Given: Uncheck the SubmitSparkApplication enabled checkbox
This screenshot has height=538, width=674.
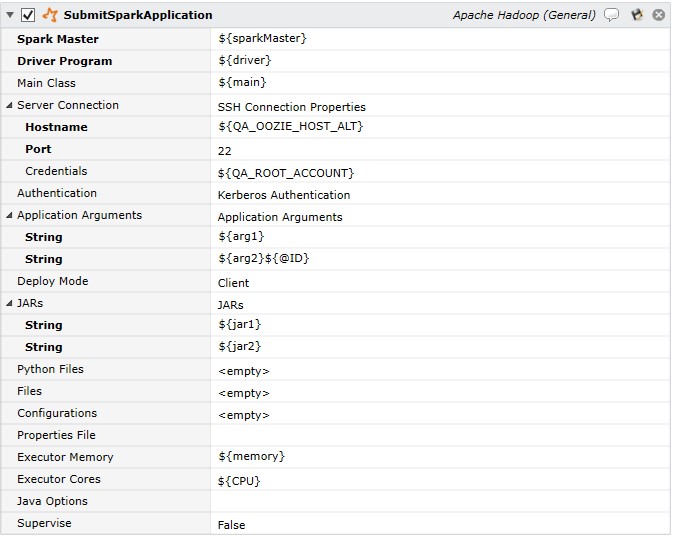Looking at the screenshot, I should point(28,15).
